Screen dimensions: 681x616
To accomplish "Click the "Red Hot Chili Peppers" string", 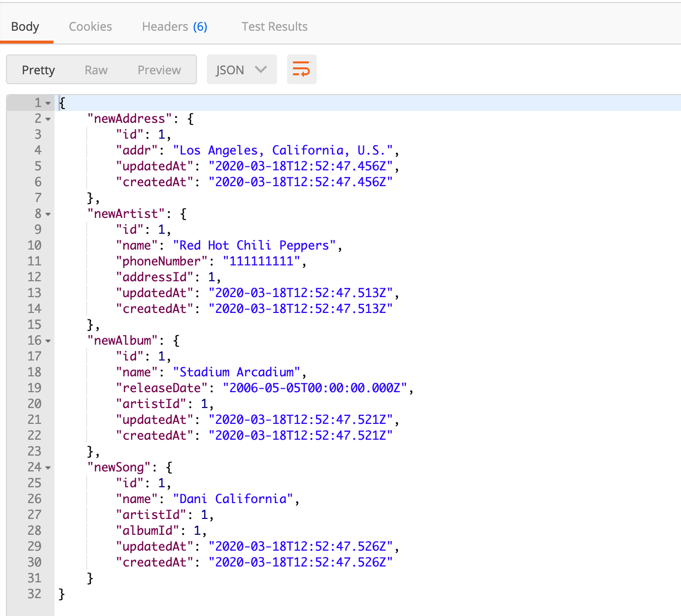I will click(x=254, y=246).
